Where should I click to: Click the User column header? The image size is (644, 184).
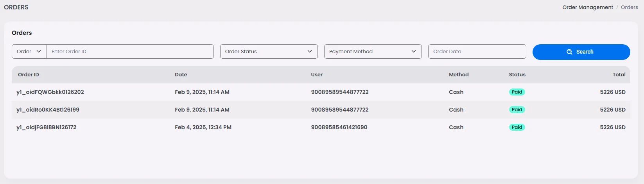pyautogui.click(x=317, y=75)
